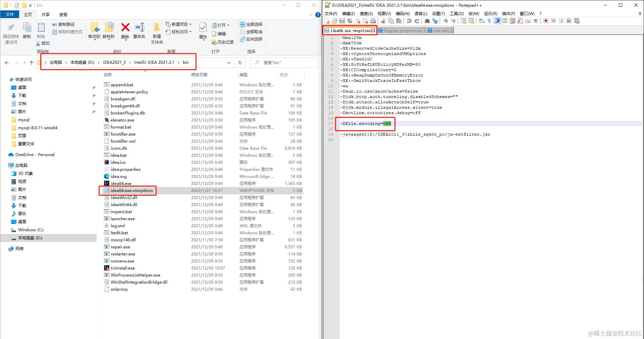Toggle file monitoring with the eye icon
The width and height of the screenshot is (644, 339).
[536, 21]
